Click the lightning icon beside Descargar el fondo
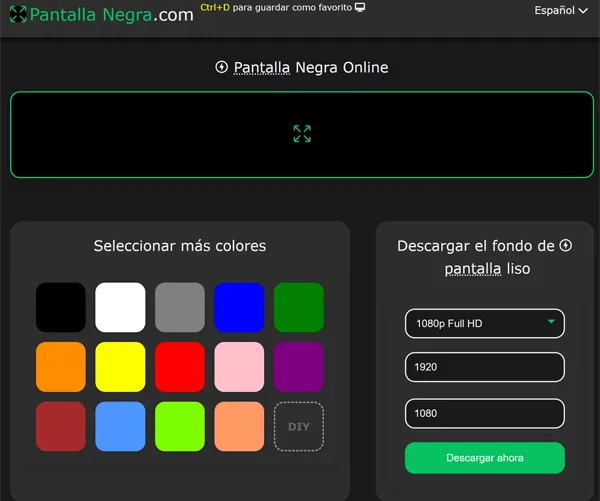 pyautogui.click(x=566, y=245)
